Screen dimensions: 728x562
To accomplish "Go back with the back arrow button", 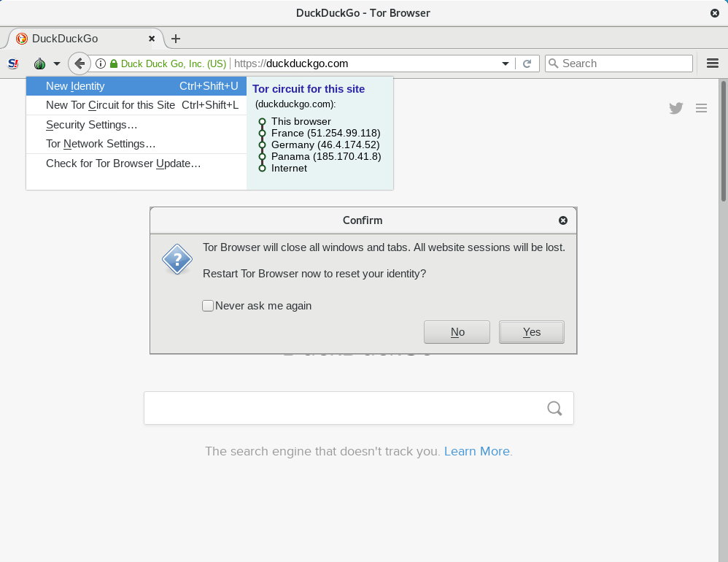I will [x=80, y=63].
